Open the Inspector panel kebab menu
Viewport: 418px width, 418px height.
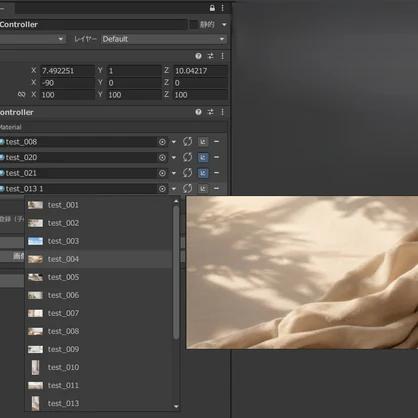tap(223, 8)
